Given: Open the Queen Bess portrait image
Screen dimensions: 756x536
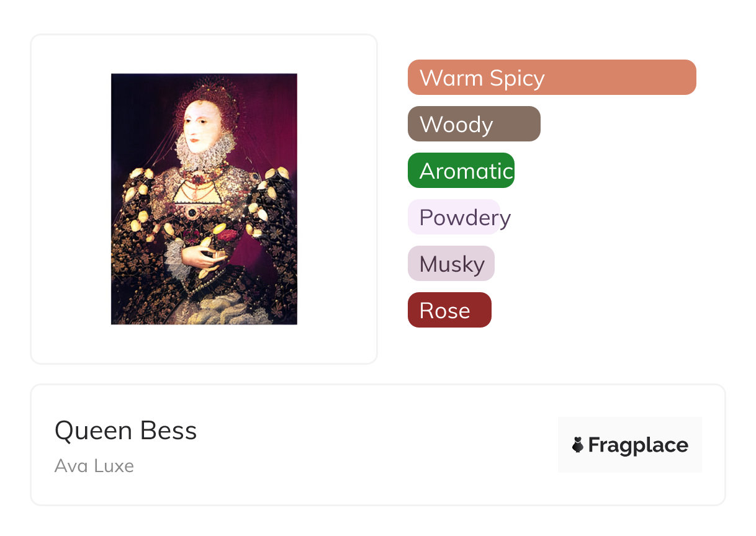Looking at the screenshot, I should (x=204, y=199).
